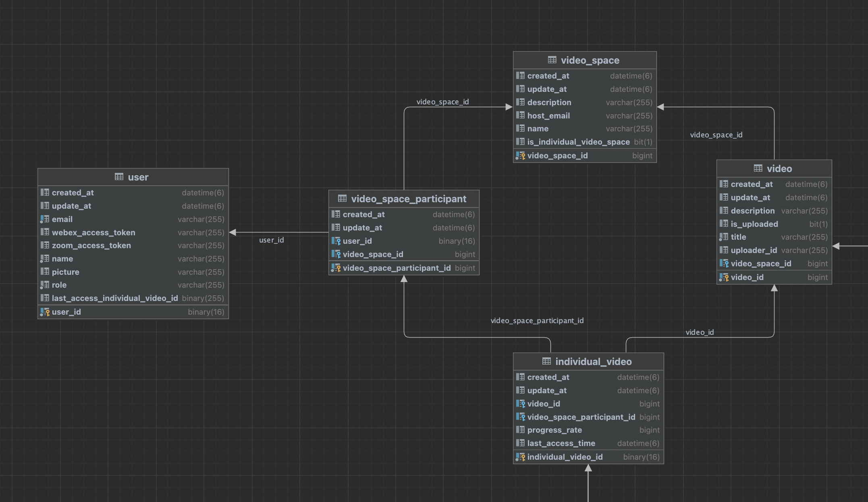Click the video_id relationship edge label

click(700, 332)
